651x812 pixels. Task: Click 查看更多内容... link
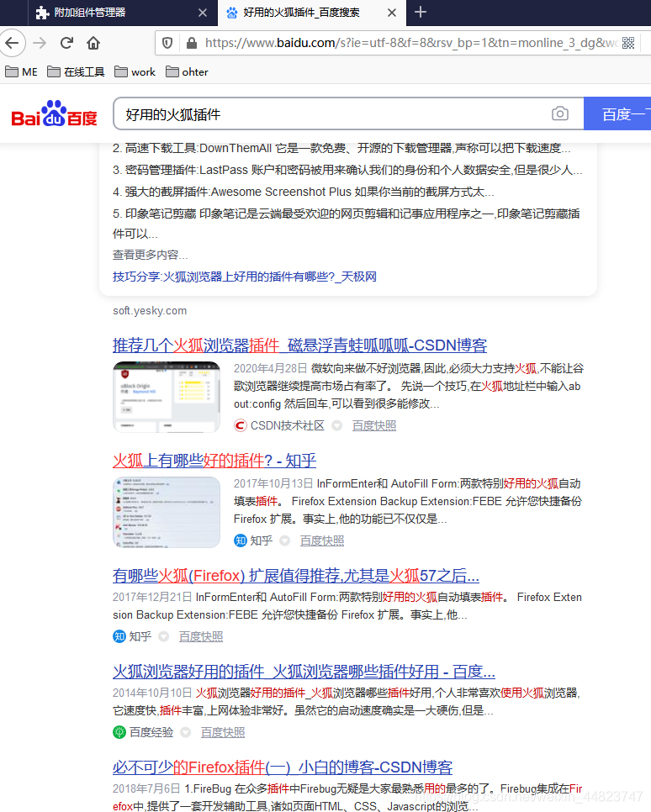click(x=151, y=255)
